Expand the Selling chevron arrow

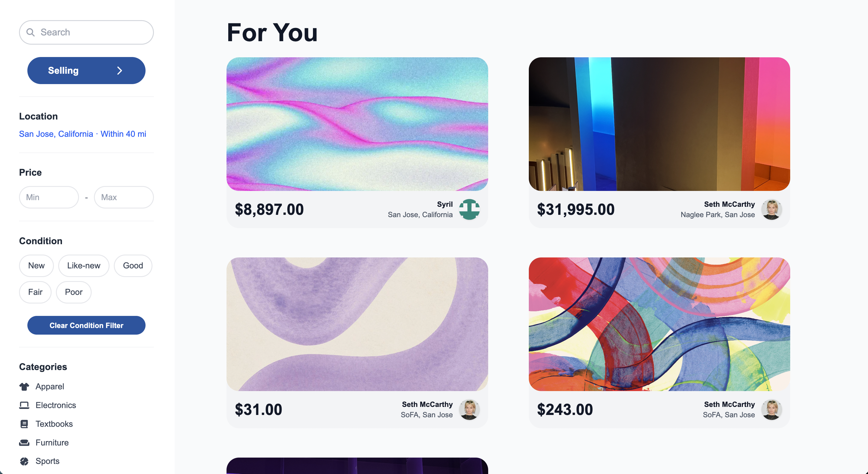coord(120,71)
